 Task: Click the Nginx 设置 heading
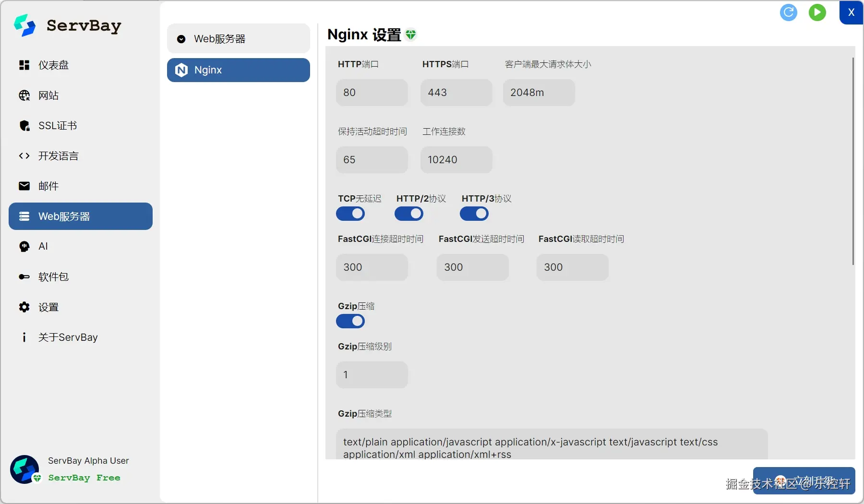[364, 35]
